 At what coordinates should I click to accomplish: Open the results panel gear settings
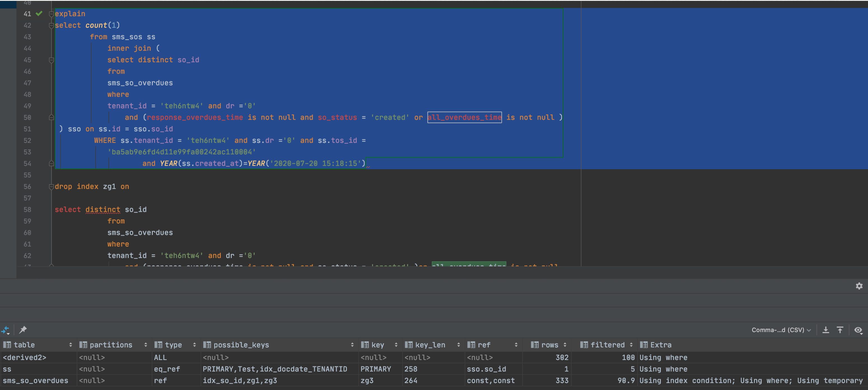pos(859,286)
